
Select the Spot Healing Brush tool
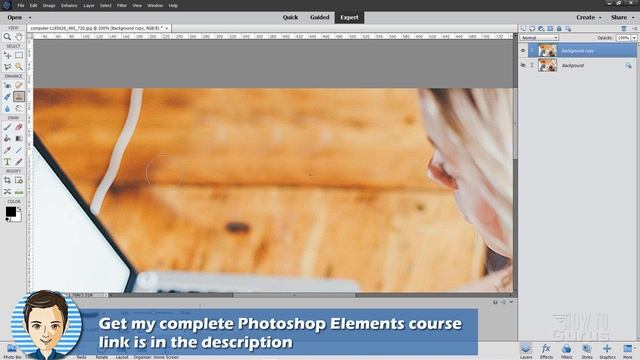[19, 85]
